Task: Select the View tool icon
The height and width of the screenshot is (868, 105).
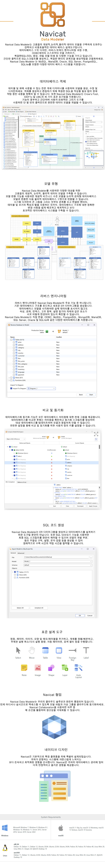Action: pos(59,650)
